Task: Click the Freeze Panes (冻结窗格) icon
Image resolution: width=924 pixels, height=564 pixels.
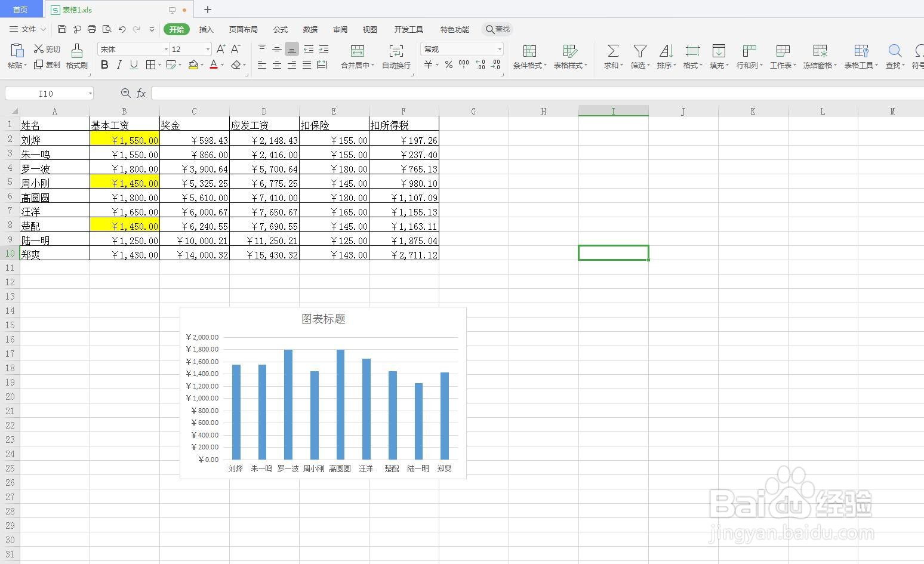Action: [821, 51]
